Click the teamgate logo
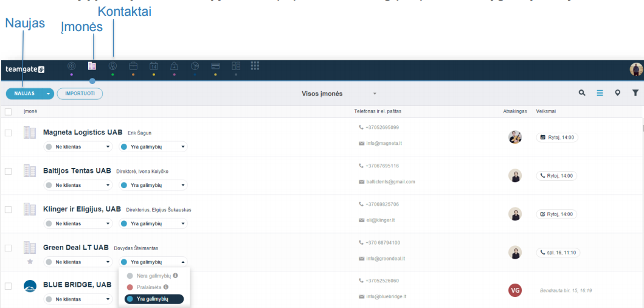The height and width of the screenshot is (308, 644). point(25,69)
